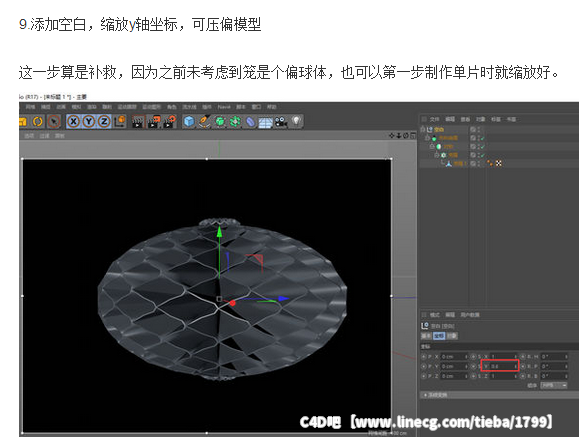586x441 pixels.
Task: Open the render settings
Action: (x=169, y=121)
